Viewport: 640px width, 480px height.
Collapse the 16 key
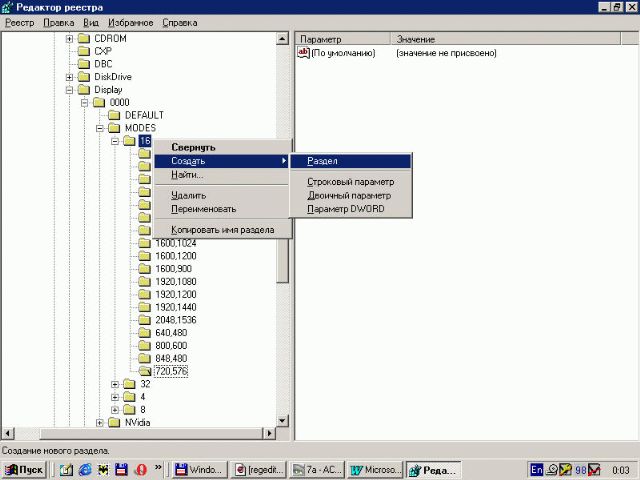point(115,141)
